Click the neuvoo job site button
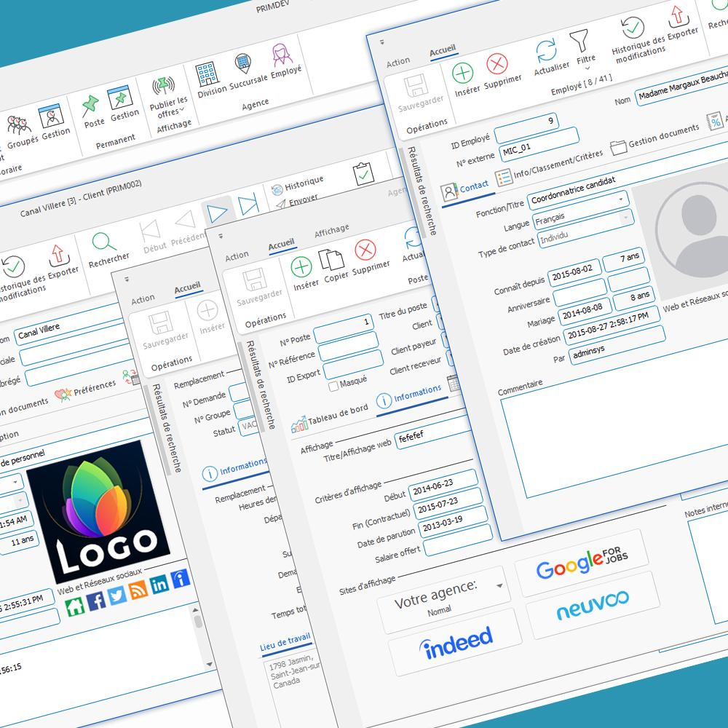Screen dimensions: 728x728 pos(593,604)
